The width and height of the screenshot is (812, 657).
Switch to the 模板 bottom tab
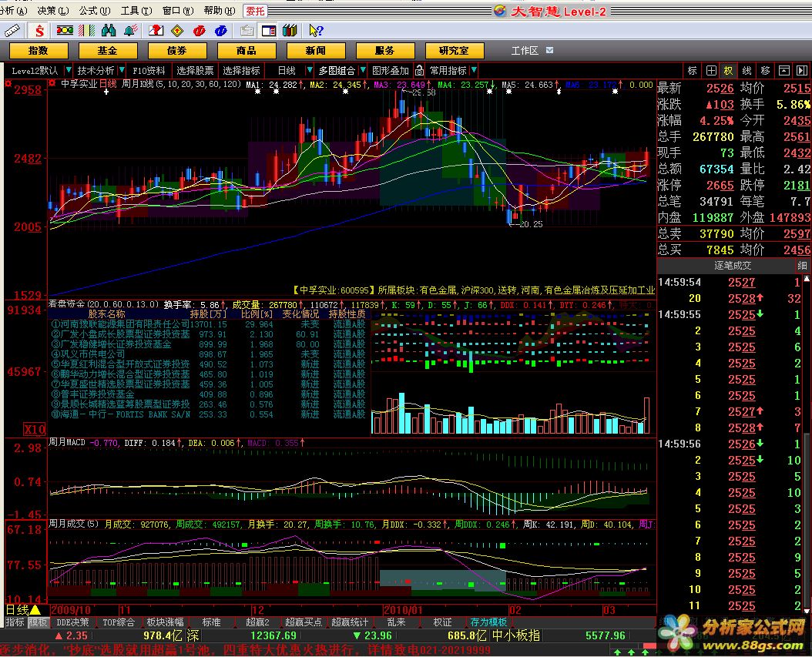click(x=38, y=622)
